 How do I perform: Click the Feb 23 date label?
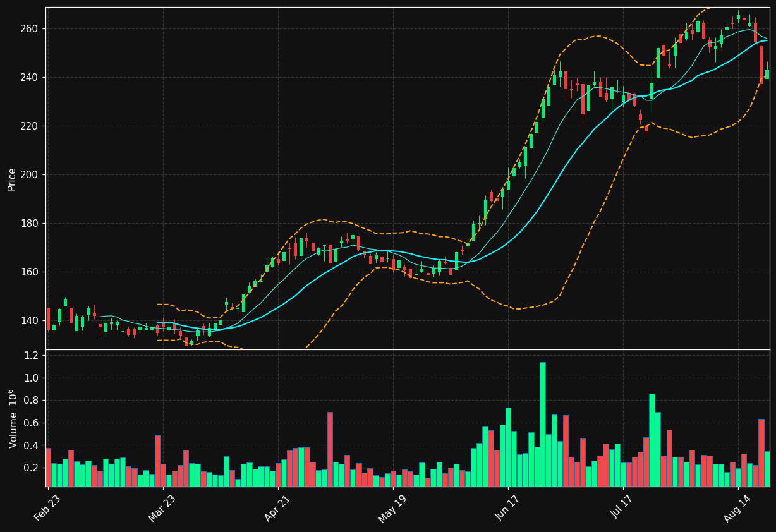coord(48,507)
